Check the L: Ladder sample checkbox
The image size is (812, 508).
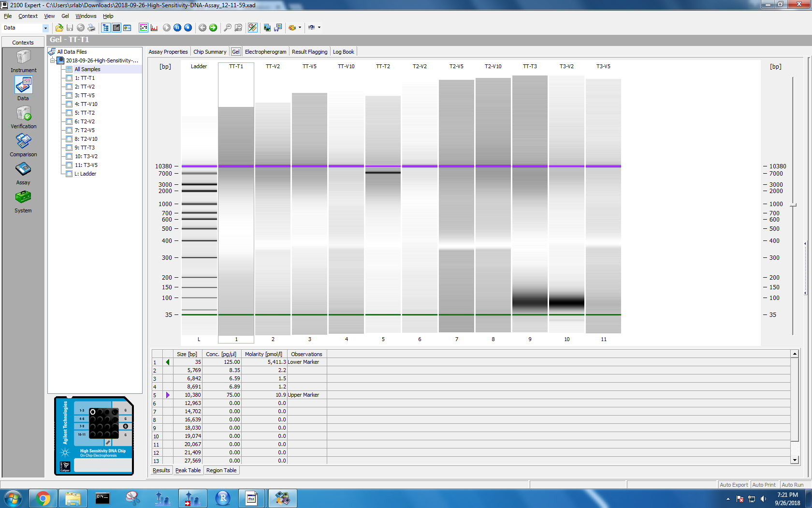69,174
